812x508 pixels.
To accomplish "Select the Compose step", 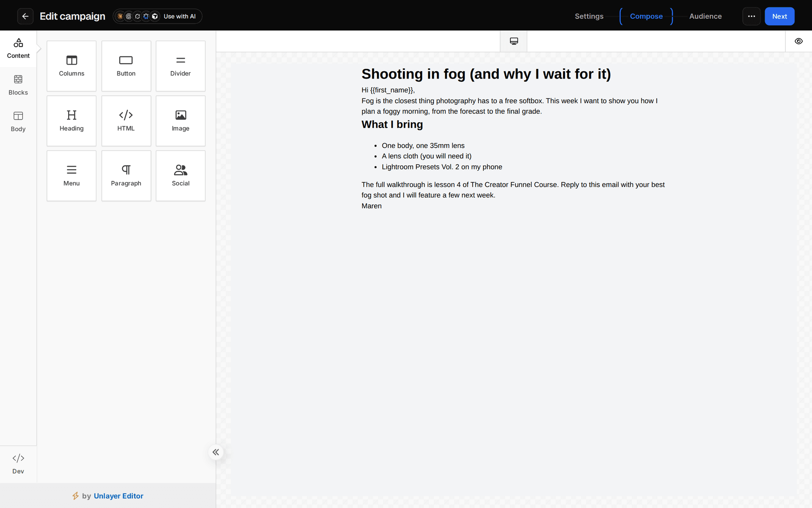I will coord(646,16).
